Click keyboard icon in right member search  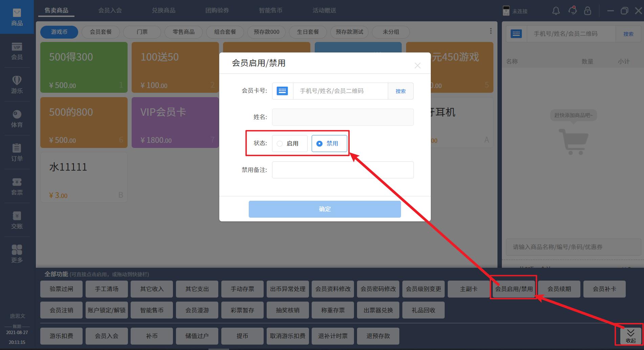[x=516, y=34]
